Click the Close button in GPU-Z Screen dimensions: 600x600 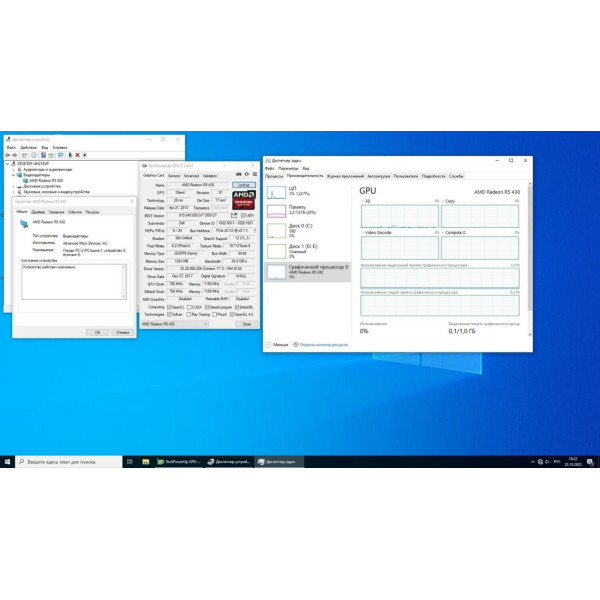pyautogui.click(x=247, y=324)
